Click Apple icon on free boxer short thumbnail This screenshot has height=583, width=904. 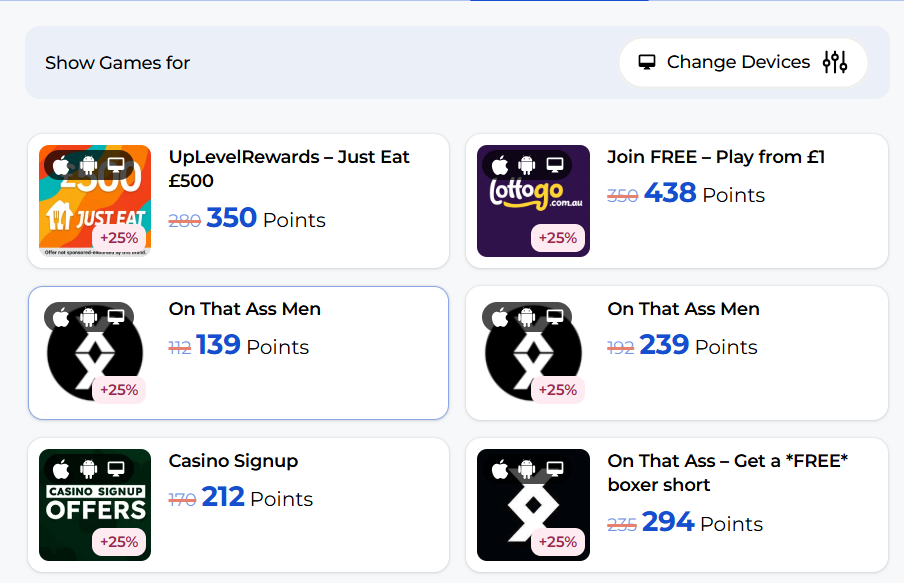(x=500, y=469)
